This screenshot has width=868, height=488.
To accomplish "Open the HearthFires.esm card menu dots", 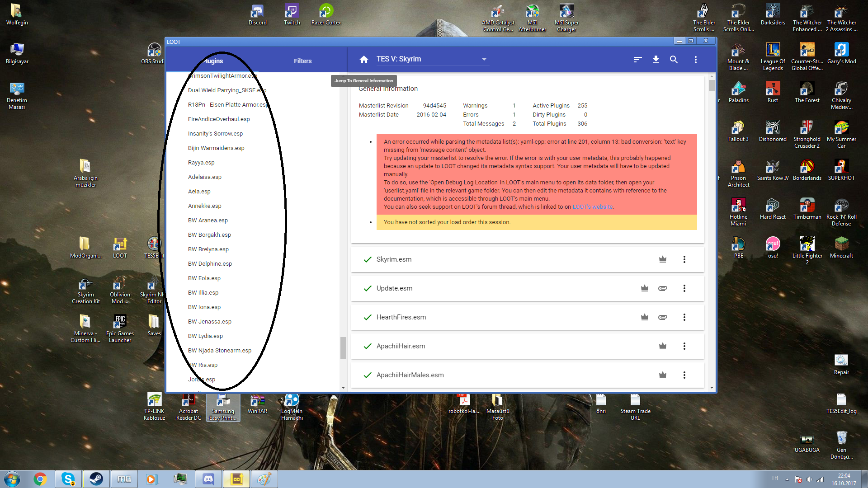I will (x=684, y=317).
